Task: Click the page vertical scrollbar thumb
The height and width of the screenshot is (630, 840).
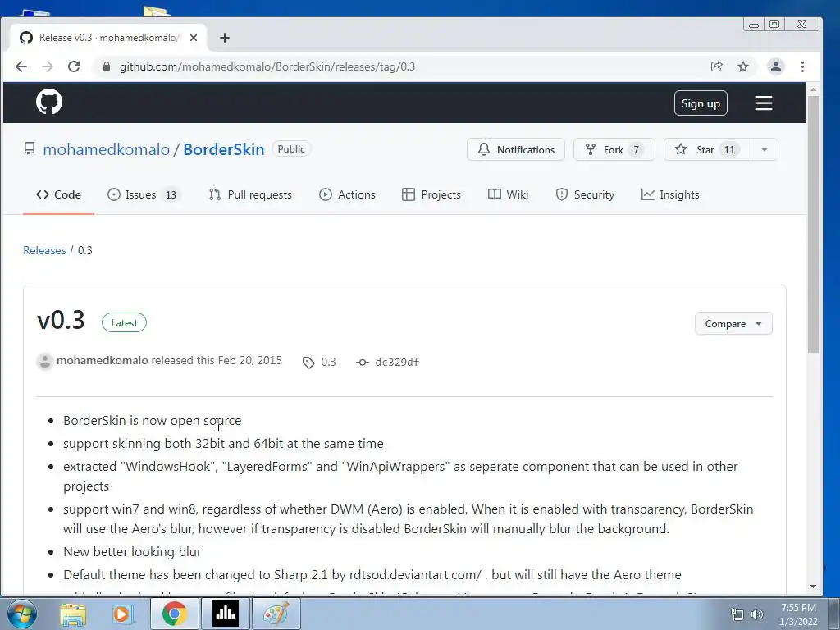Action: pos(813,224)
